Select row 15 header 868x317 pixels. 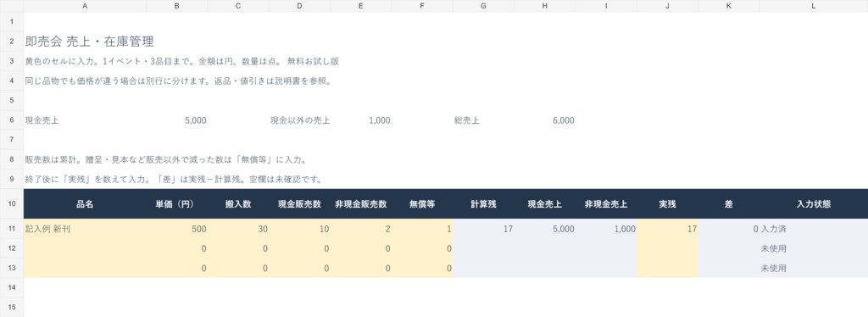coord(12,307)
